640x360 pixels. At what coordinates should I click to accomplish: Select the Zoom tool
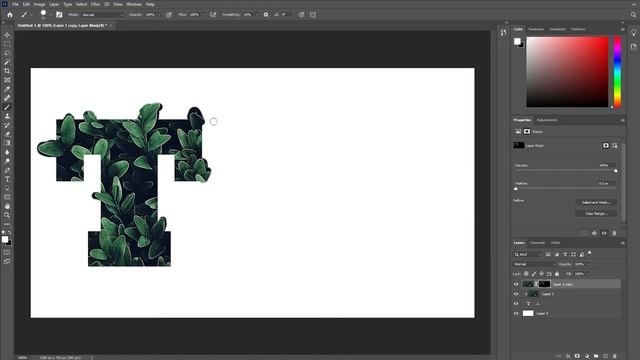coord(7,215)
